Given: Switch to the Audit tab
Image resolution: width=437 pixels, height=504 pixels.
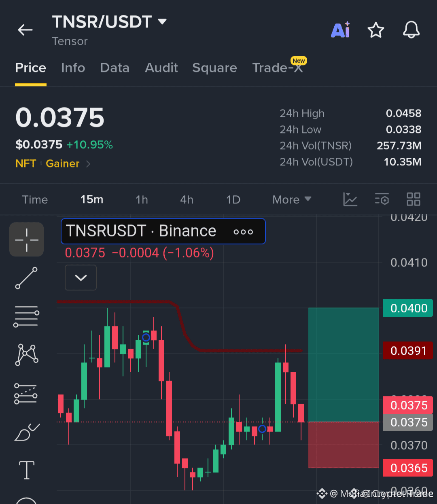Looking at the screenshot, I should coord(161,68).
